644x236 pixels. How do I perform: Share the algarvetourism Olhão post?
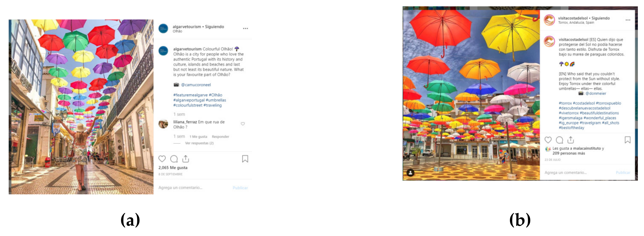pyautogui.click(x=186, y=159)
